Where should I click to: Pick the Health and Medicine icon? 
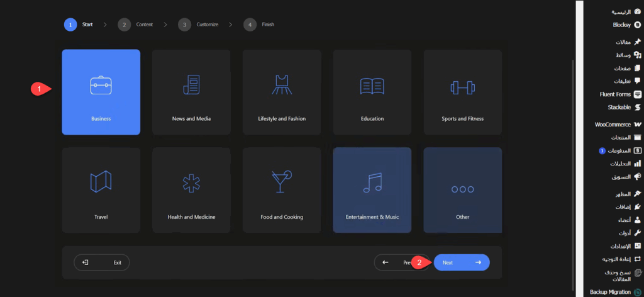tap(191, 183)
